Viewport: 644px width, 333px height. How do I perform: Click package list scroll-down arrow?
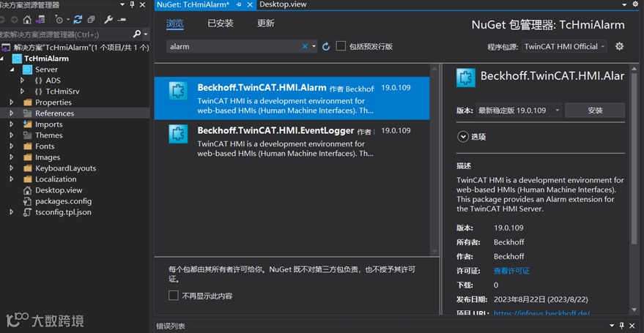[434, 251]
